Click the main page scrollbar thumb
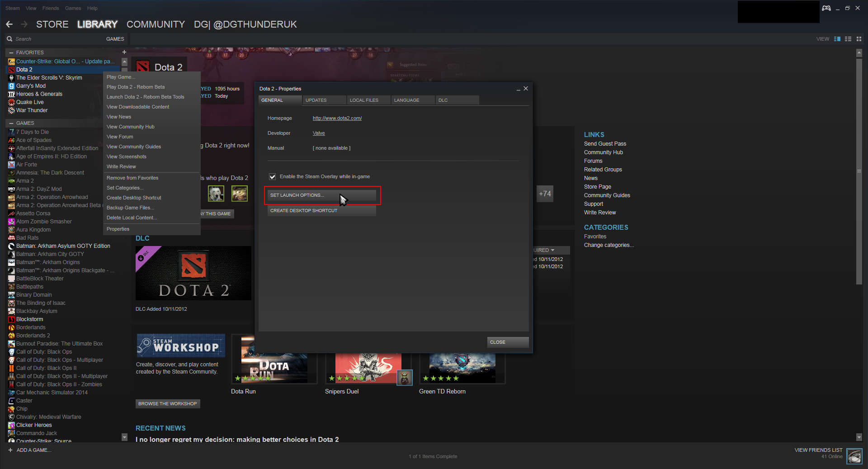Viewport: 868px width, 469px height. tap(859, 171)
